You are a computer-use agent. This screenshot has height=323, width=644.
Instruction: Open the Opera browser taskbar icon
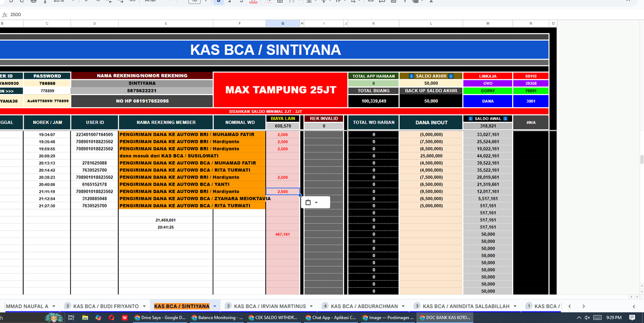[111, 317]
